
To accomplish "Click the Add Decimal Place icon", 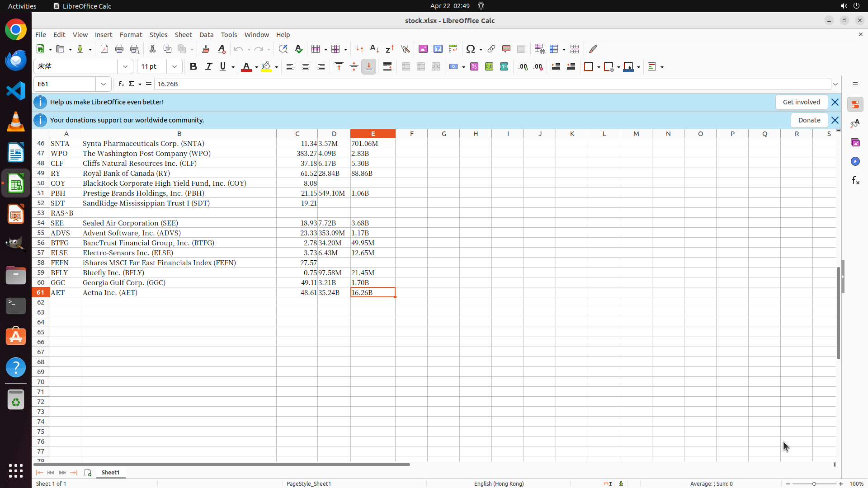I will click(x=523, y=67).
